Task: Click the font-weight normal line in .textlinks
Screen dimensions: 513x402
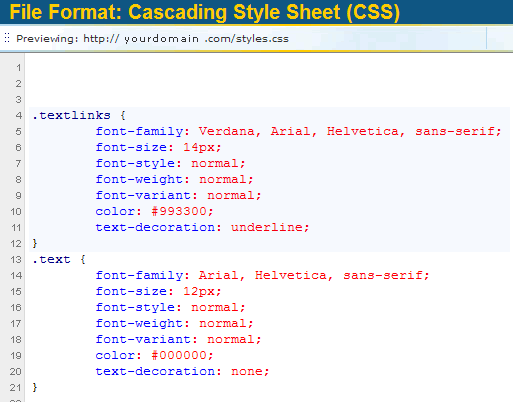Action: pos(174,179)
